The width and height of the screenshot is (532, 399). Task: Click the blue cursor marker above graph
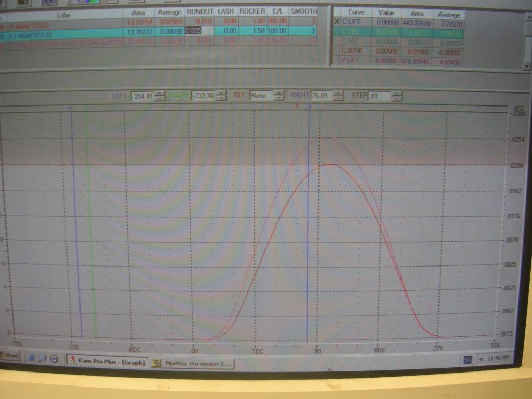pos(310,107)
